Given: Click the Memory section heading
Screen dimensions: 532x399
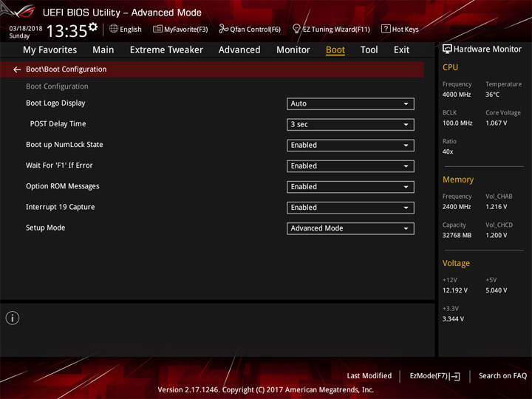Looking at the screenshot, I should tap(458, 180).
